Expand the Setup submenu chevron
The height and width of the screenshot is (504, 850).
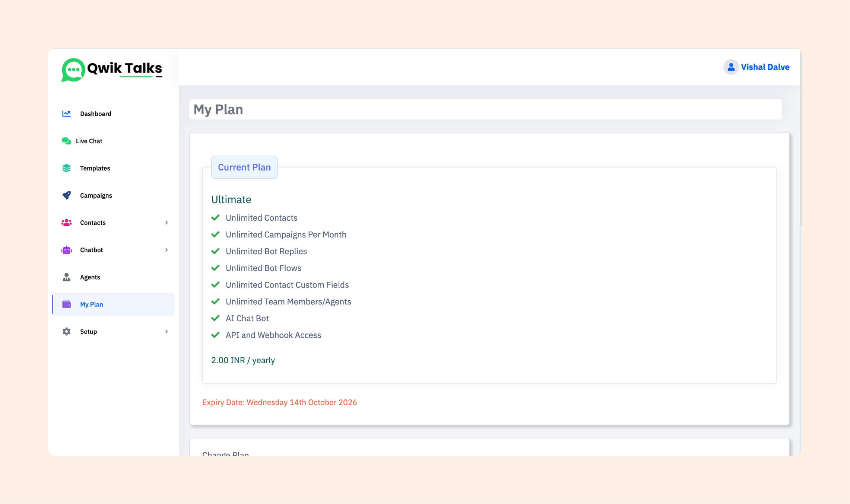166,331
